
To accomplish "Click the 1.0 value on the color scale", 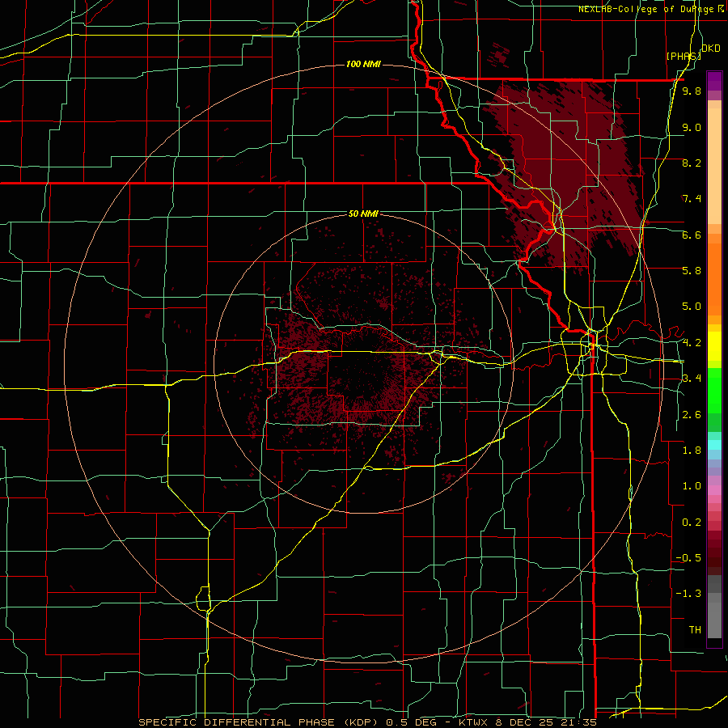I will tap(692, 486).
